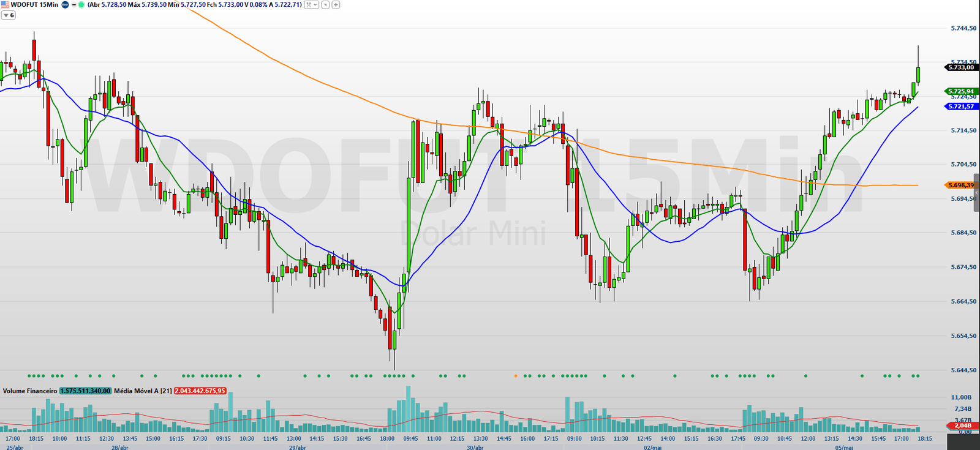Click the plus icon in chart header

(336, 5)
